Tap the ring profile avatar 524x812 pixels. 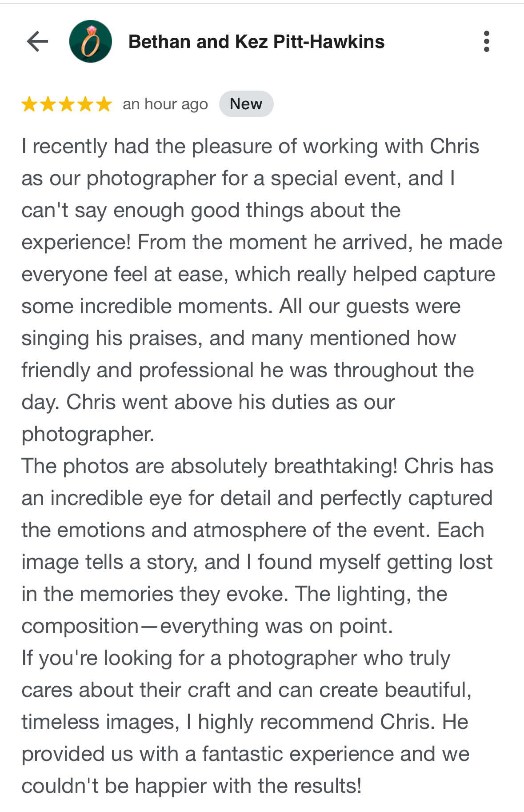pos(91,41)
